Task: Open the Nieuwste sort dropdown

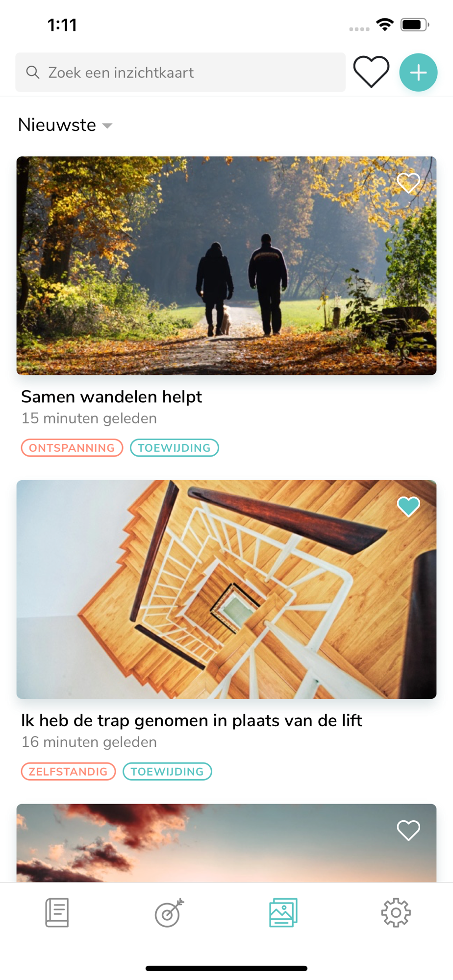Action: click(65, 125)
